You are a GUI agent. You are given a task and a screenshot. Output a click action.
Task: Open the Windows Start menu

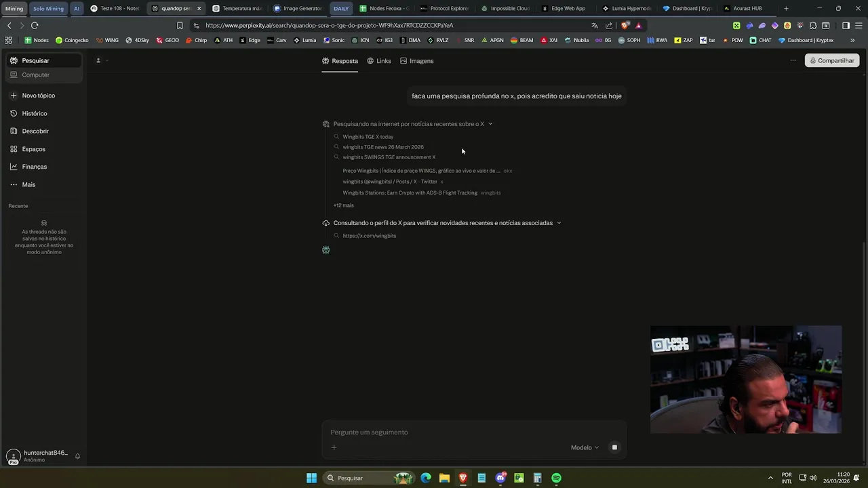coord(311,478)
